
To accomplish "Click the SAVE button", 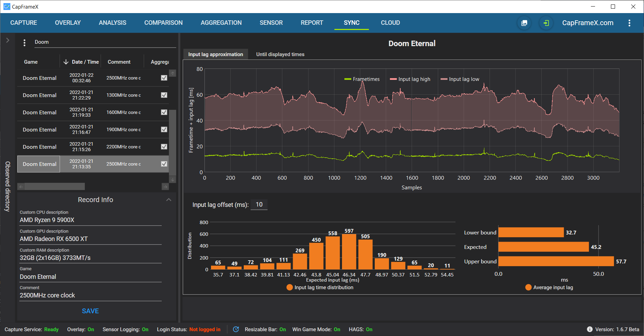I will click(90, 311).
